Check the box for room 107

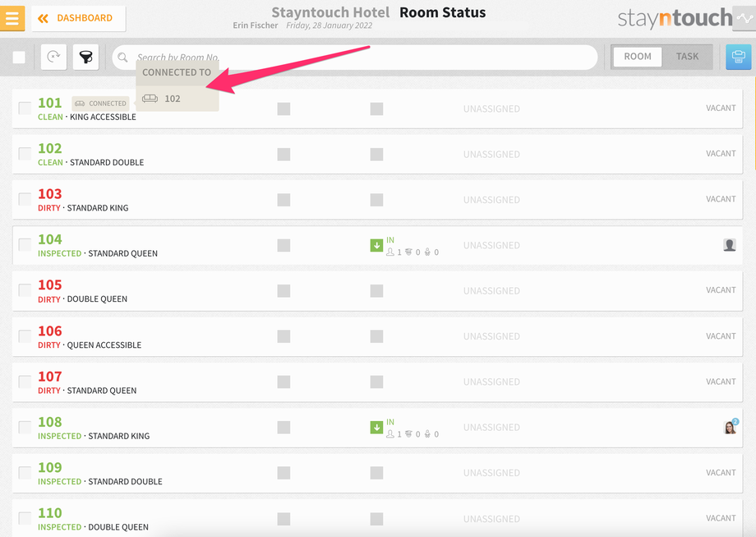point(25,382)
